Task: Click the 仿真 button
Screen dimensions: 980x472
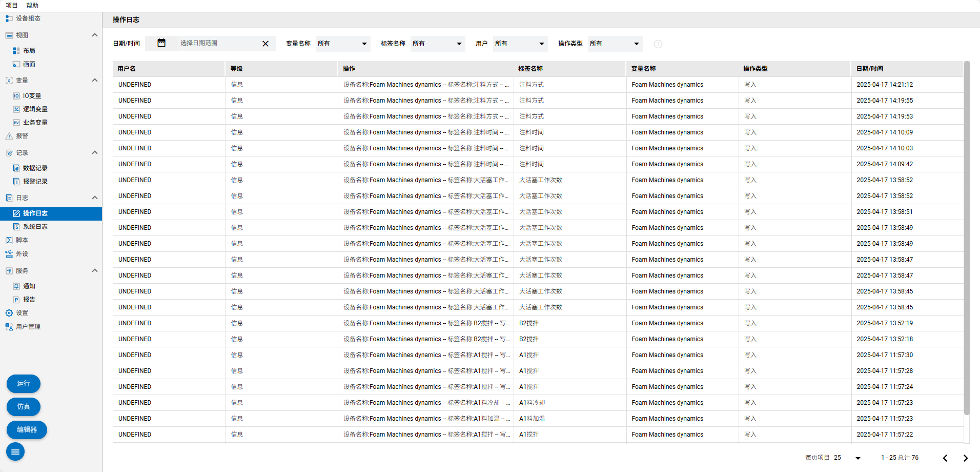Action: click(24, 407)
